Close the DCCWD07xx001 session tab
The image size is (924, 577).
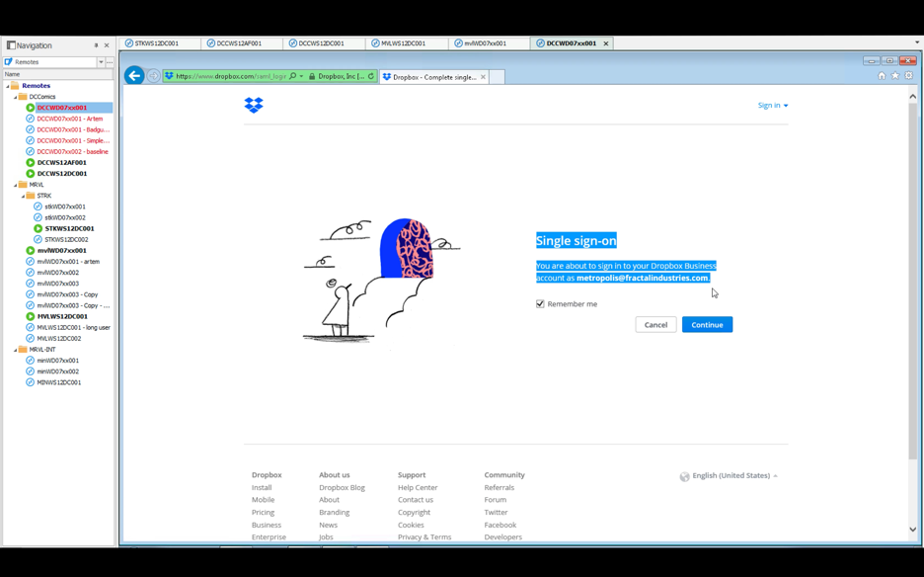(606, 43)
